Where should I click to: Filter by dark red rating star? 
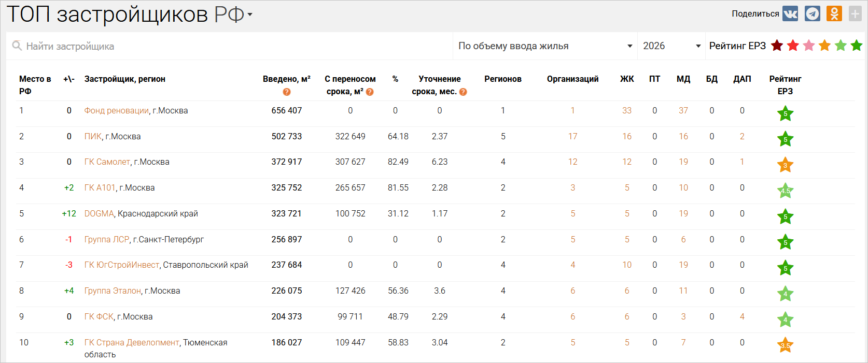coord(777,46)
